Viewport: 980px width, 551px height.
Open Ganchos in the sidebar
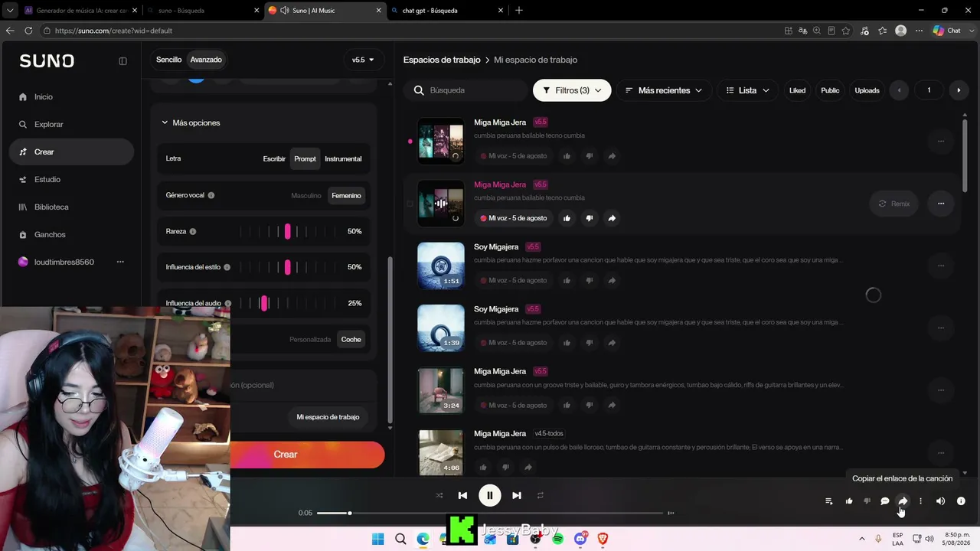[50, 235]
